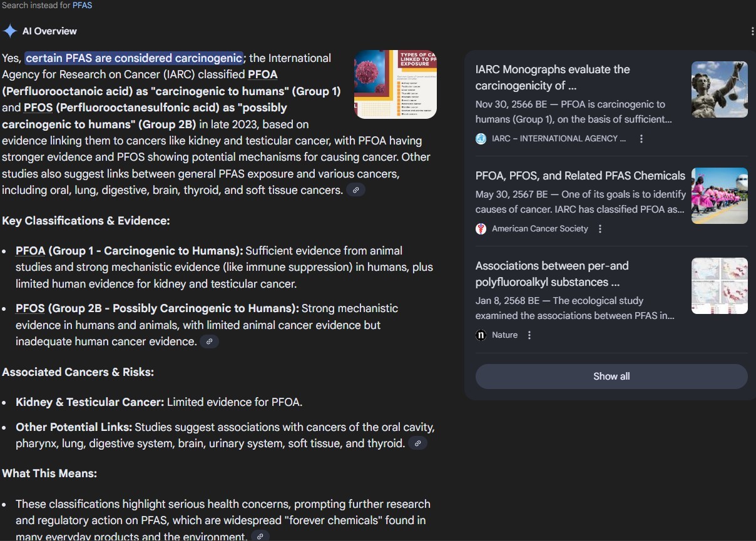Click the source link icon after inadequate human cancer evidence

210,341
